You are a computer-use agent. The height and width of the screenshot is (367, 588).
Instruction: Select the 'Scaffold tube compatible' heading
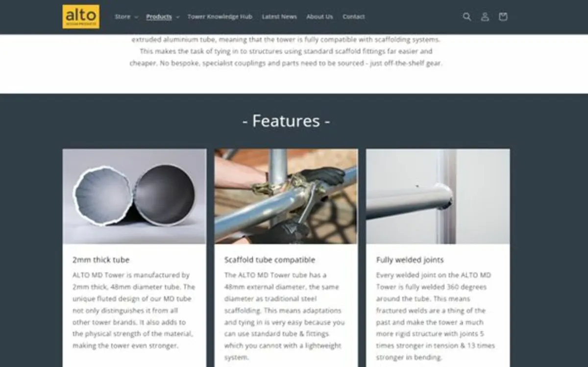click(269, 260)
